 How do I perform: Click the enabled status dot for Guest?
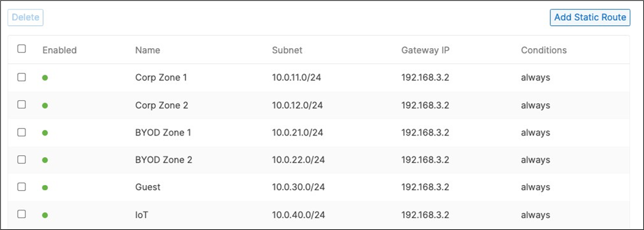(45, 188)
